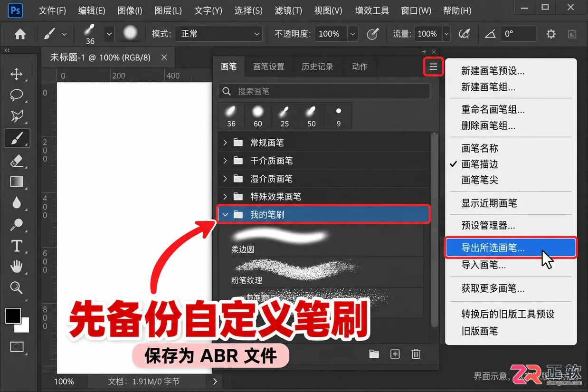This screenshot has width=588, height=392.
Task: Create new brush group folder icon
Action: click(374, 354)
